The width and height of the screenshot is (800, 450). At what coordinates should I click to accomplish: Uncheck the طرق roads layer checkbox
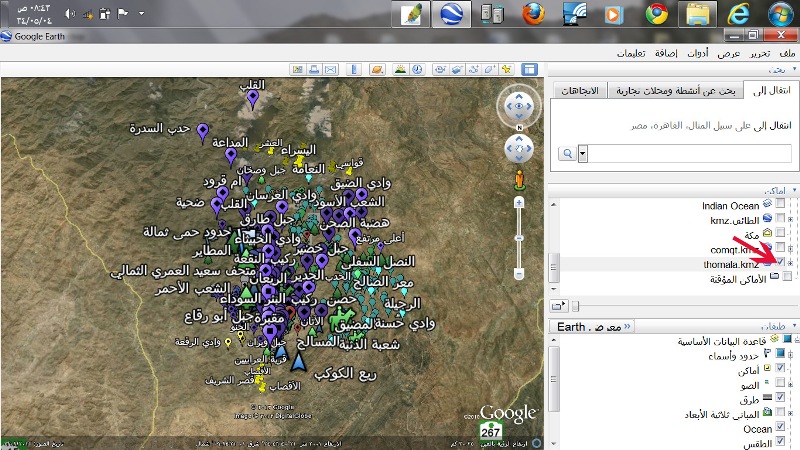[x=780, y=396]
